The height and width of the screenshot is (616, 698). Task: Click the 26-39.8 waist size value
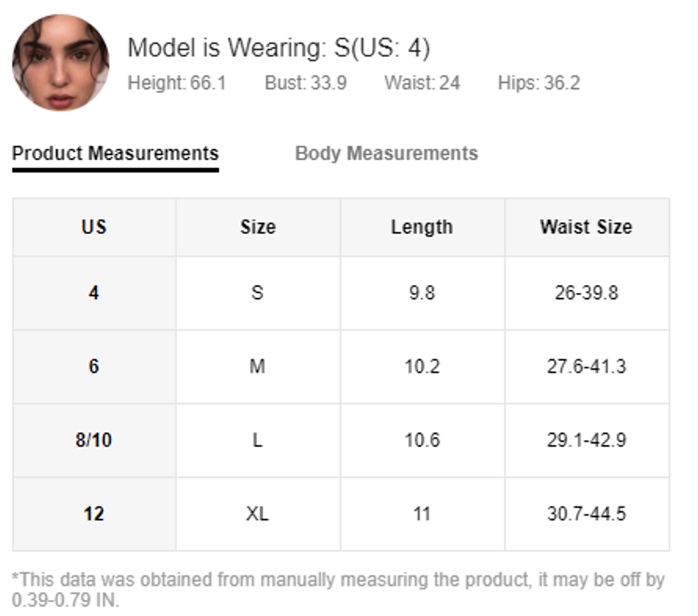[x=587, y=293]
